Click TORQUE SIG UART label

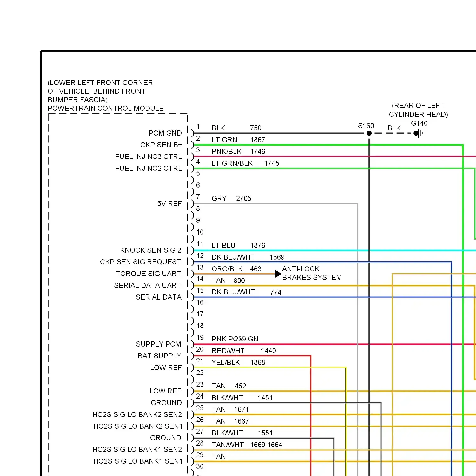(148, 274)
